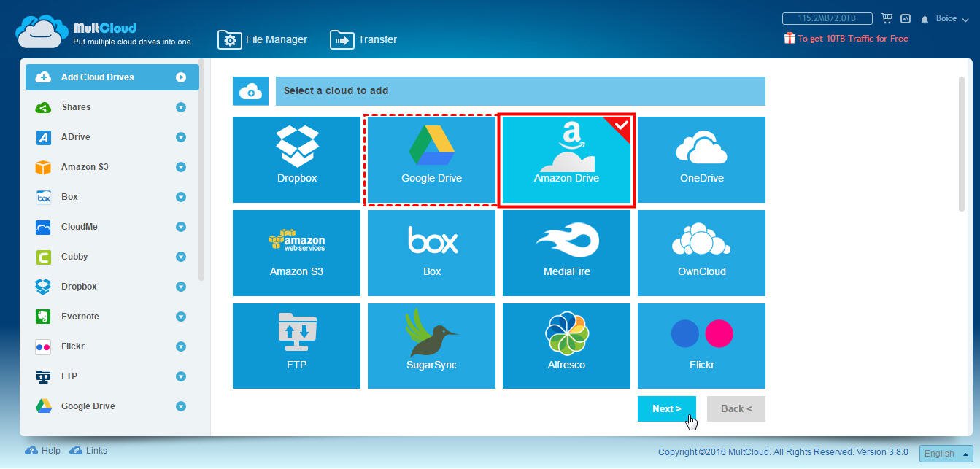Screen dimensions: 980x469
Task: Expand the Shares dropdown arrow
Action: [x=181, y=107]
